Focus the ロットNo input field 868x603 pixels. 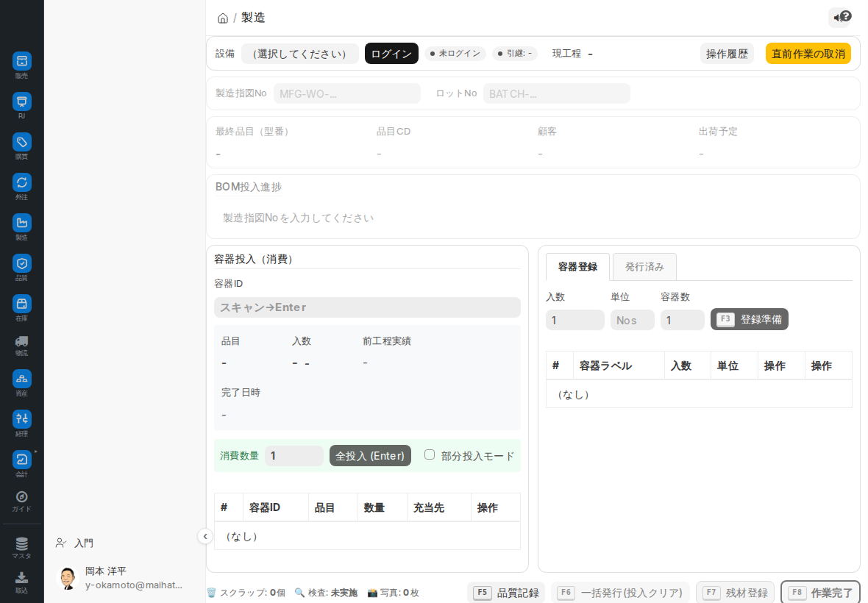pyautogui.click(x=556, y=93)
